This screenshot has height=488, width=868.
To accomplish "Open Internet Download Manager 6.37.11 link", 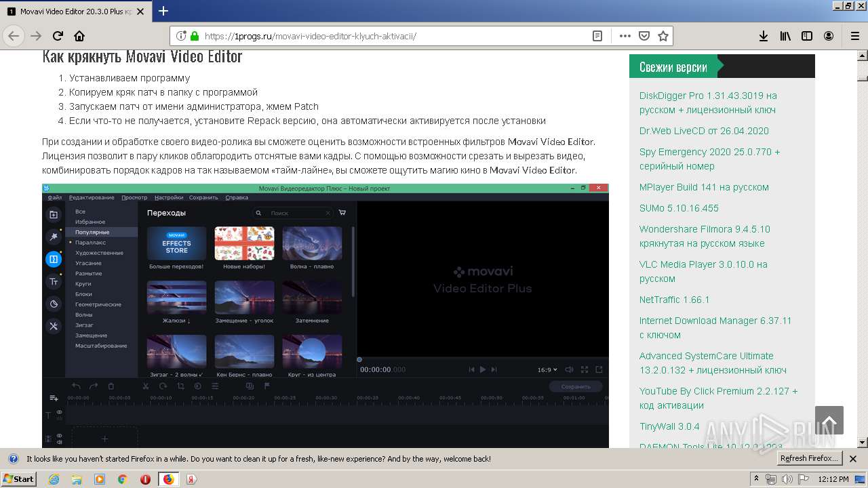I will tap(715, 327).
